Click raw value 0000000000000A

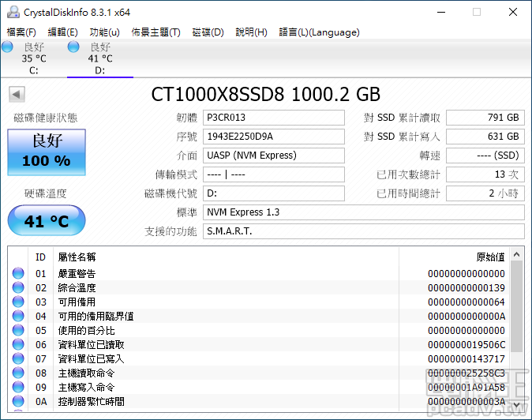click(466, 317)
